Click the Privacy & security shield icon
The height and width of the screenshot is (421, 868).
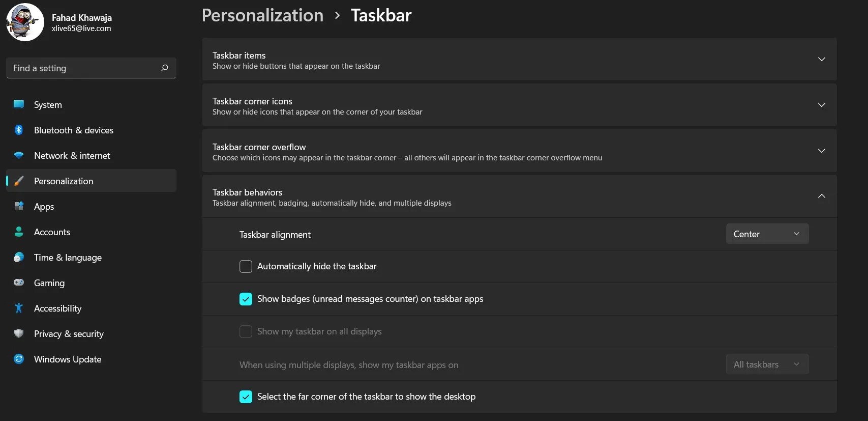(x=18, y=333)
